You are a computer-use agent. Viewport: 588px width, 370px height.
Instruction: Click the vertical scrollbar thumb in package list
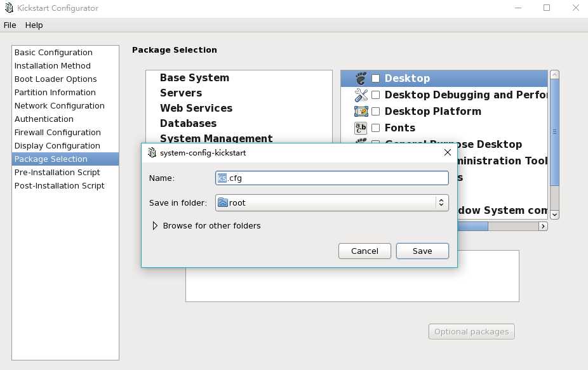tap(554, 132)
